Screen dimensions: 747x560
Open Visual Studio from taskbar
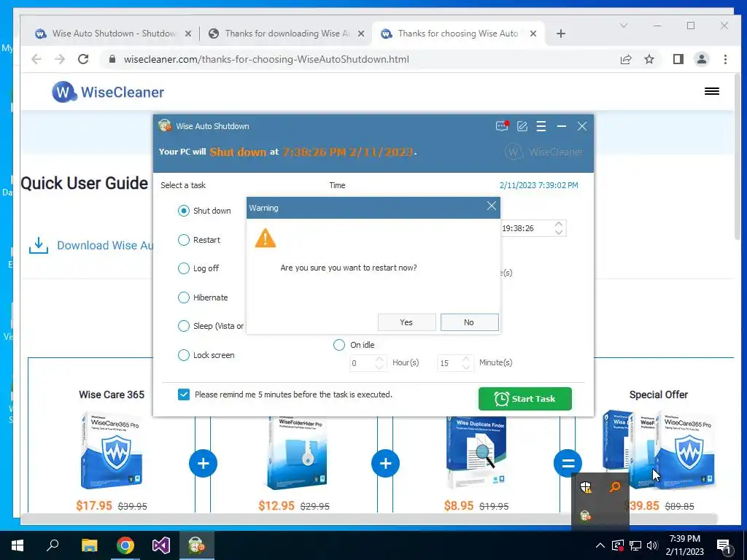161,545
